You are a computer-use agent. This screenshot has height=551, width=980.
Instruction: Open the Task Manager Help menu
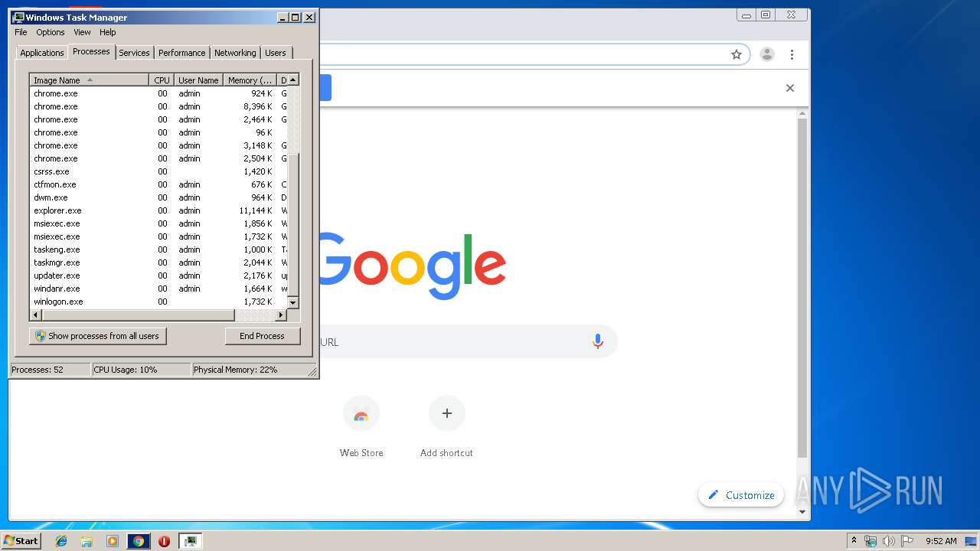point(108,32)
